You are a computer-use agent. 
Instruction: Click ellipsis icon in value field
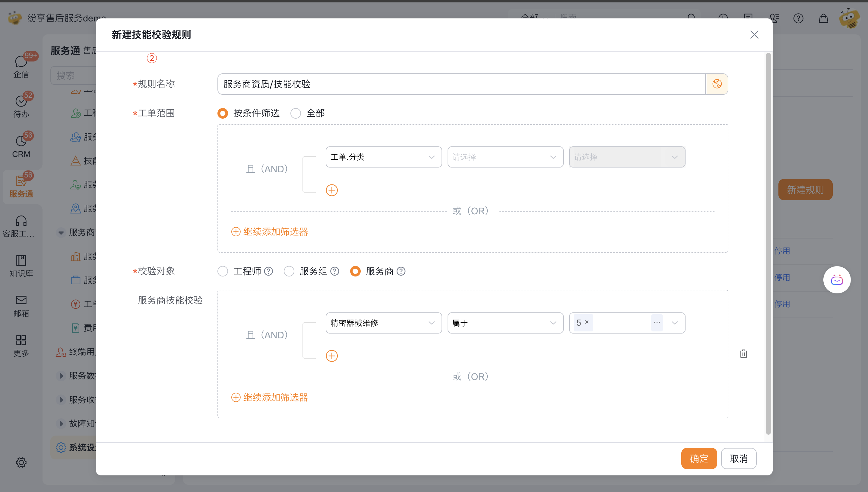click(x=656, y=323)
